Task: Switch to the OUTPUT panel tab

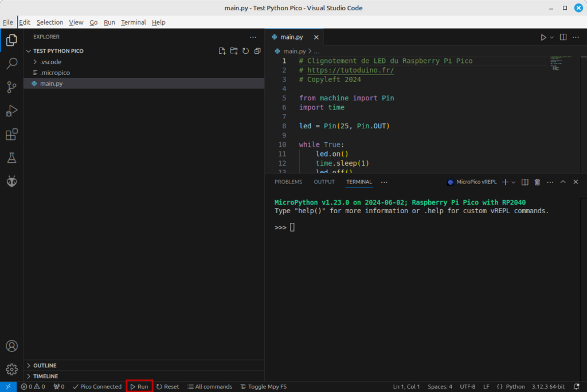Action: (324, 182)
